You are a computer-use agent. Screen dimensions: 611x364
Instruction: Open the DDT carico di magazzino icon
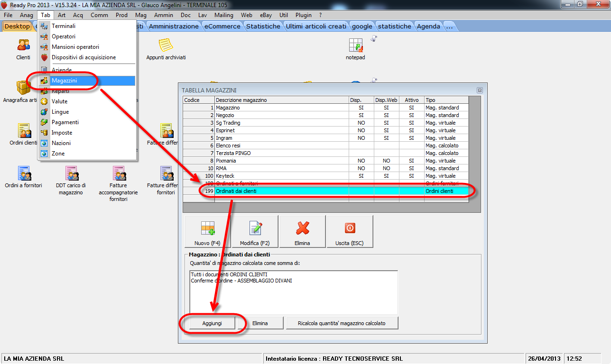tap(71, 180)
